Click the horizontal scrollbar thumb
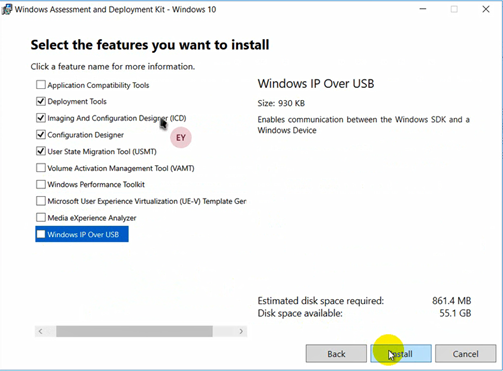Viewport: 503px width, 371px height. point(134,331)
